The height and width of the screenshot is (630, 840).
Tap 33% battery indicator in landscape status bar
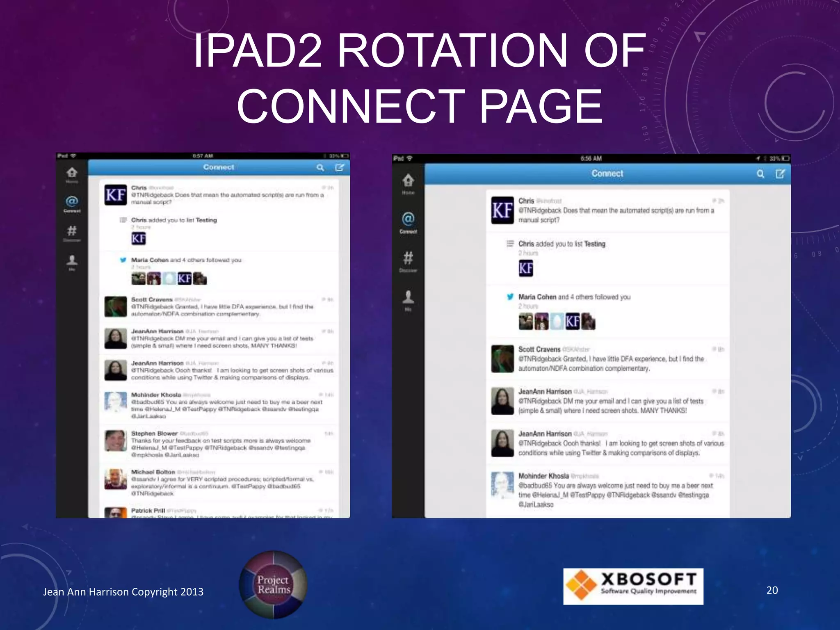click(x=779, y=158)
